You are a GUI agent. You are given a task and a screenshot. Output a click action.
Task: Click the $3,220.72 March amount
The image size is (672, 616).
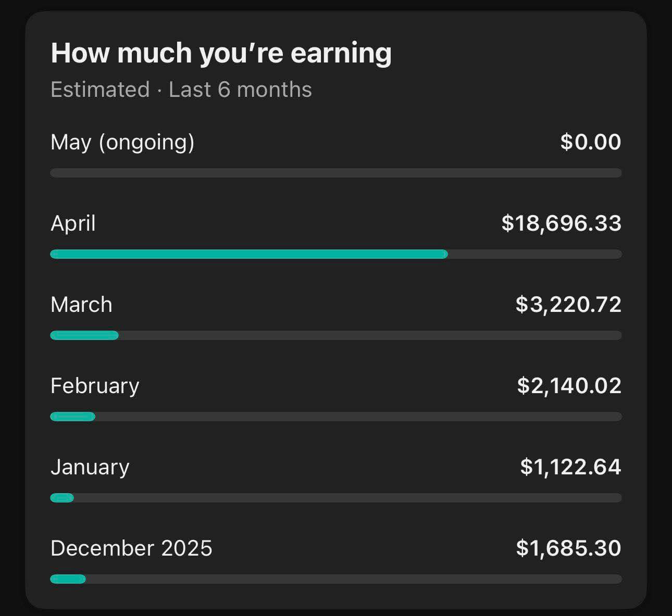pyautogui.click(x=568, y=305)
